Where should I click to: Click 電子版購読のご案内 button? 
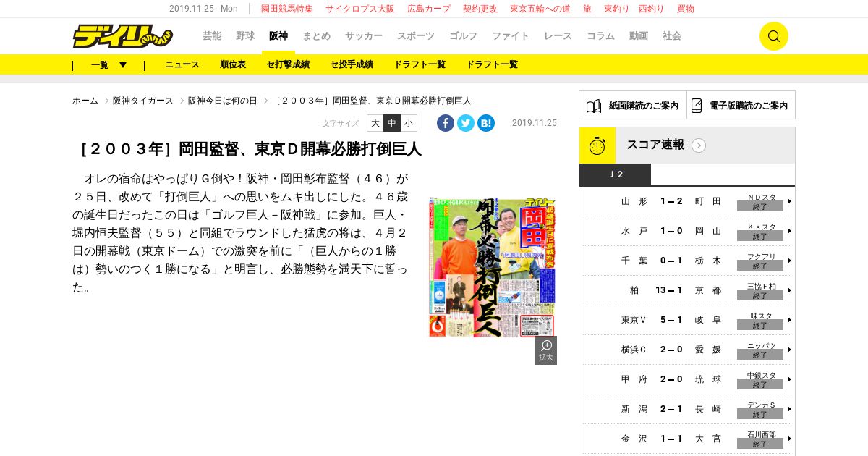coord(741,105)
